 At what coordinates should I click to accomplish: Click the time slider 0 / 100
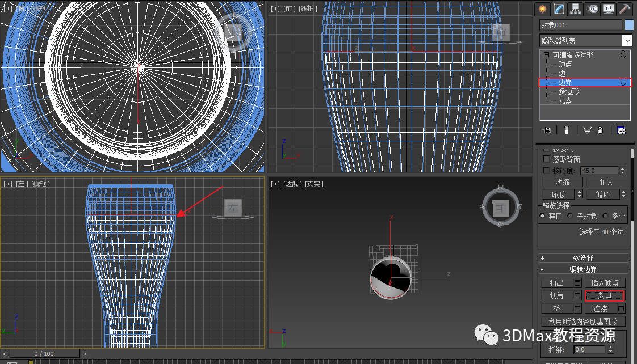pos(44,354)
